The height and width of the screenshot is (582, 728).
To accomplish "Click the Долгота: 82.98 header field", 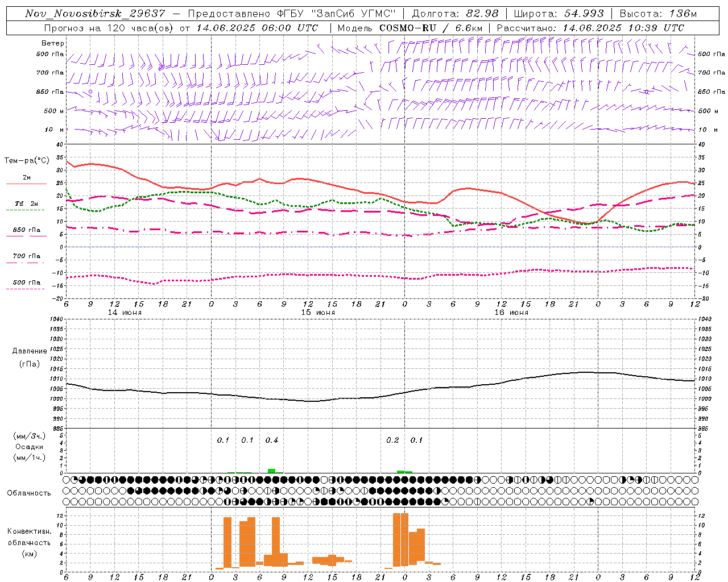I will [x=454, y=13].
